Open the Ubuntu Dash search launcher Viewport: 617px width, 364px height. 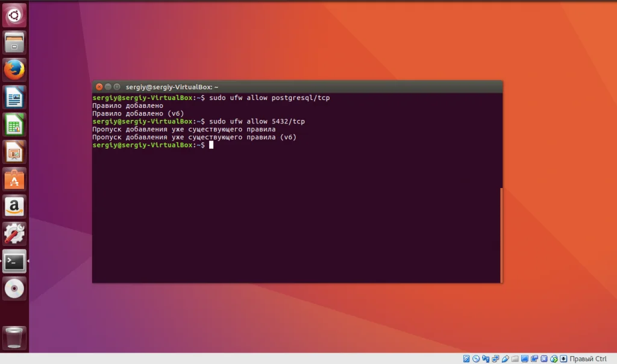point(14,15)
